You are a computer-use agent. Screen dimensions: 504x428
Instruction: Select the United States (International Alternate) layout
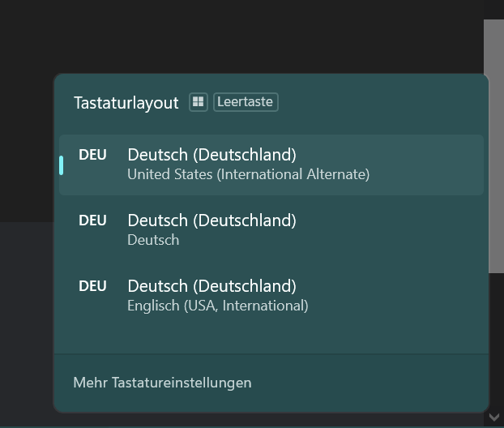tap(271, 165)
